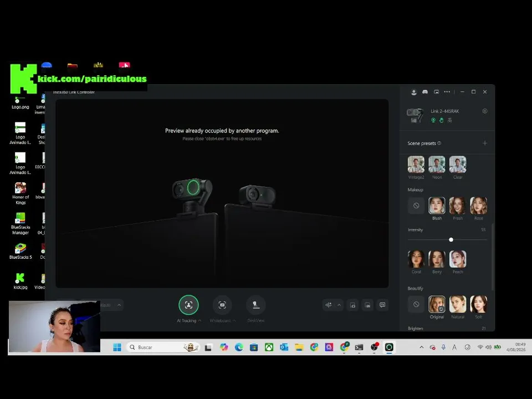Toggle green webcam status icon
532x399 pixels.
click(x=433, y=120)
